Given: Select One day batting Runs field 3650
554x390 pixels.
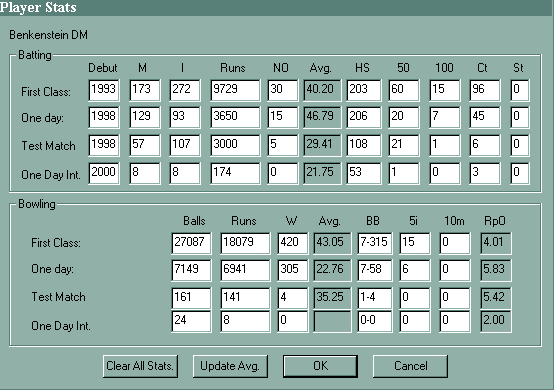Looking at the screenshot, I should (x=235, y=117).
